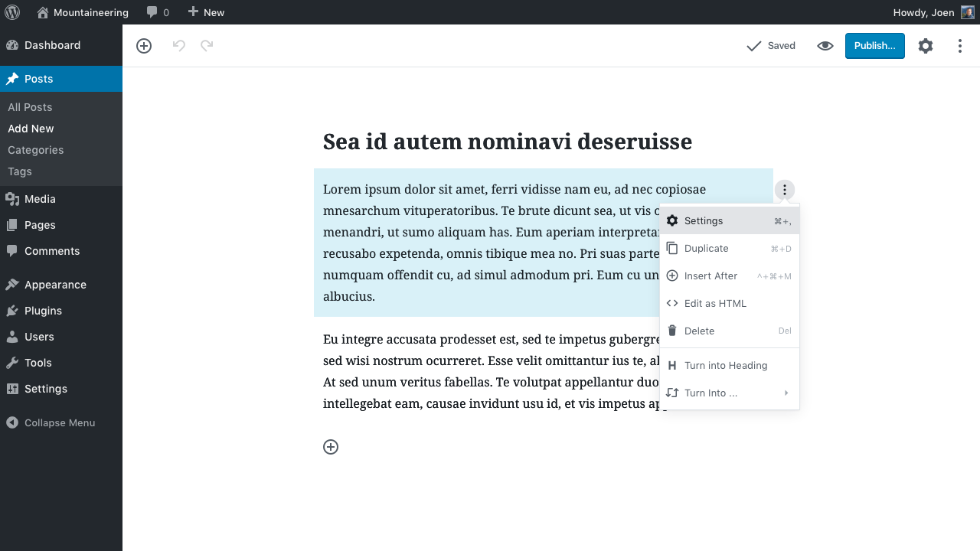Choose Edit as HTML from the block menu
Viewport: 980px width, 551px height.
(x=715, y=303)
